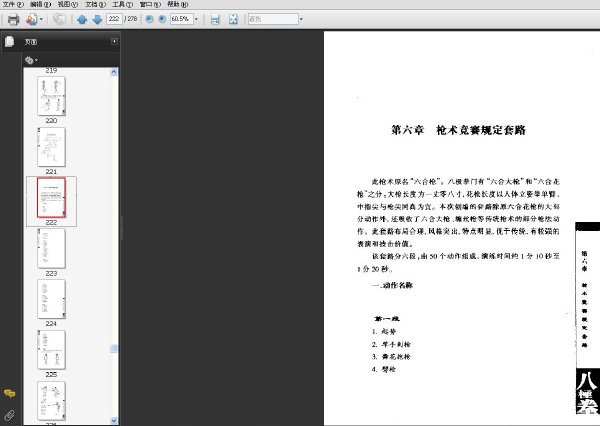Open the attachments paperclip panel icon
This screenshot has height=426, width=600.
coord(10,415)
